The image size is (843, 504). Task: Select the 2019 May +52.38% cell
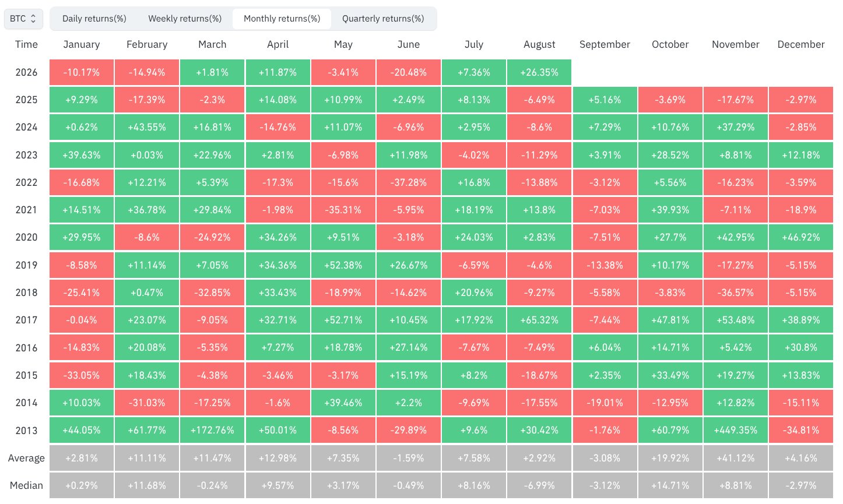343,265
